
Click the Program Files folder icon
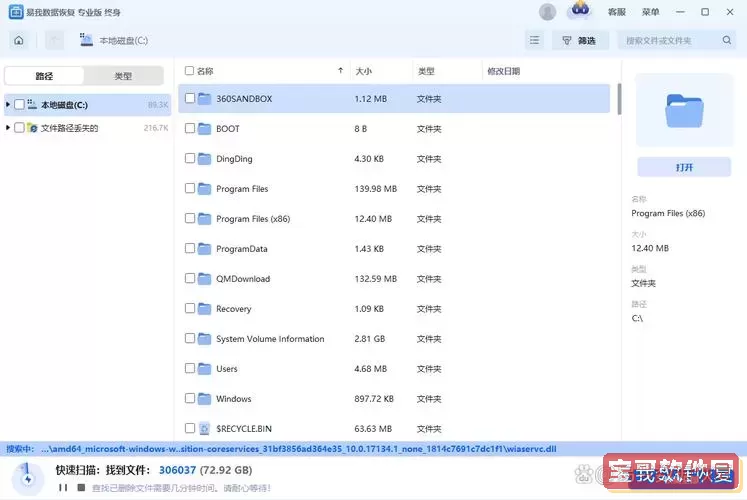pos(204,189)
